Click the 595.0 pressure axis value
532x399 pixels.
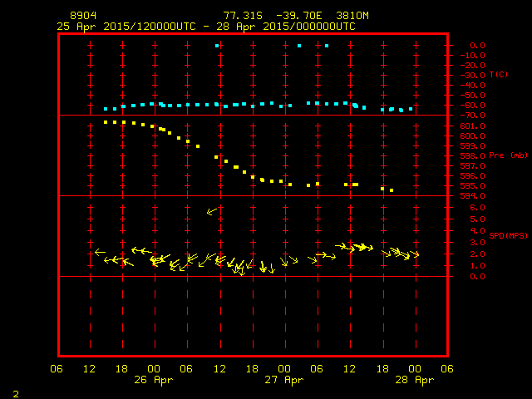tap(473, 186)
